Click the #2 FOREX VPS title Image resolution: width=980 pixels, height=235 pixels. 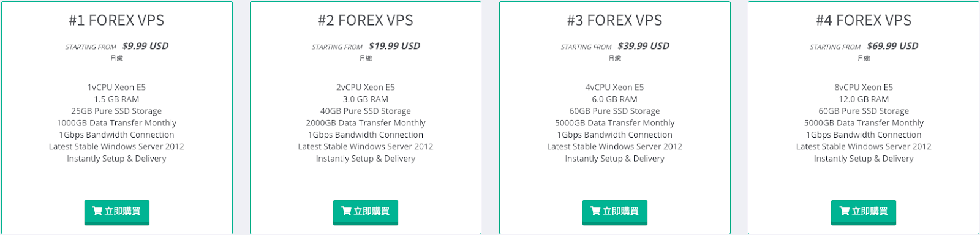click(366, 20)
